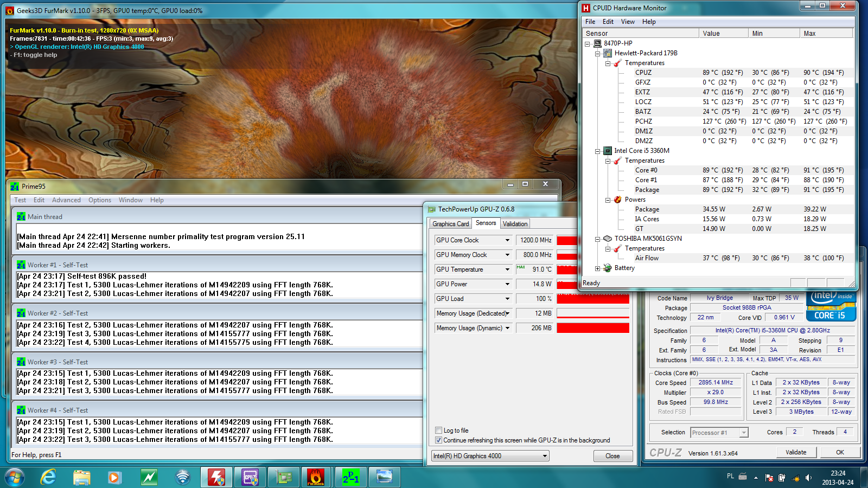
Task: Switch to Prime95 via its green taskbar icon
Action: [351, 477]
